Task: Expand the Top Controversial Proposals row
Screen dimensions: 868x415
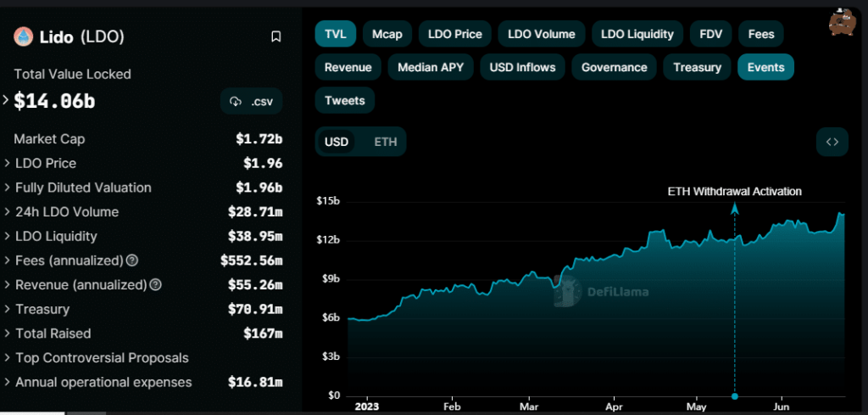Action: point(102,358)
